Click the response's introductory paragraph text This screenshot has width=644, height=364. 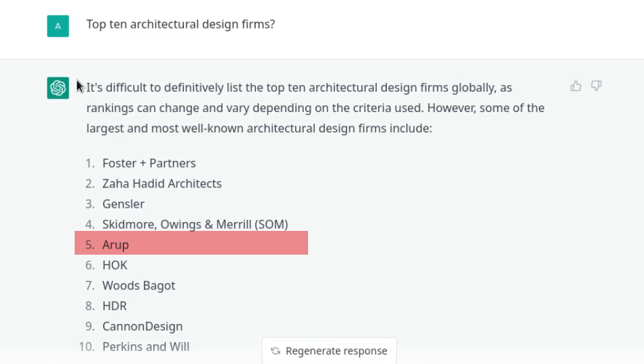(x=316, y=108)
